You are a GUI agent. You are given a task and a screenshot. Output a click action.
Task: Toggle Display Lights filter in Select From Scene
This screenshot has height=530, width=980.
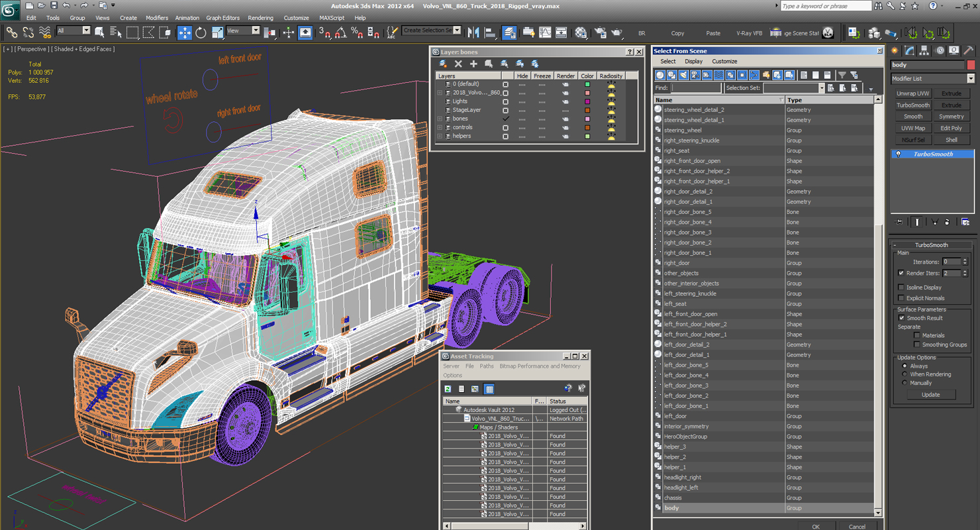pyautogui.click(x=683, y=75)
